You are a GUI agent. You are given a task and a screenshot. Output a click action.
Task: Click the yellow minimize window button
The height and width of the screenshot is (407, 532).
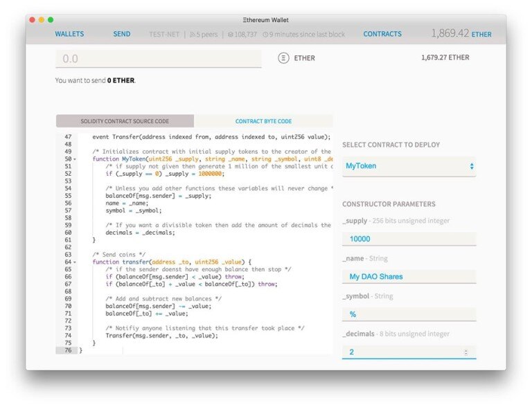click(42, 19)
